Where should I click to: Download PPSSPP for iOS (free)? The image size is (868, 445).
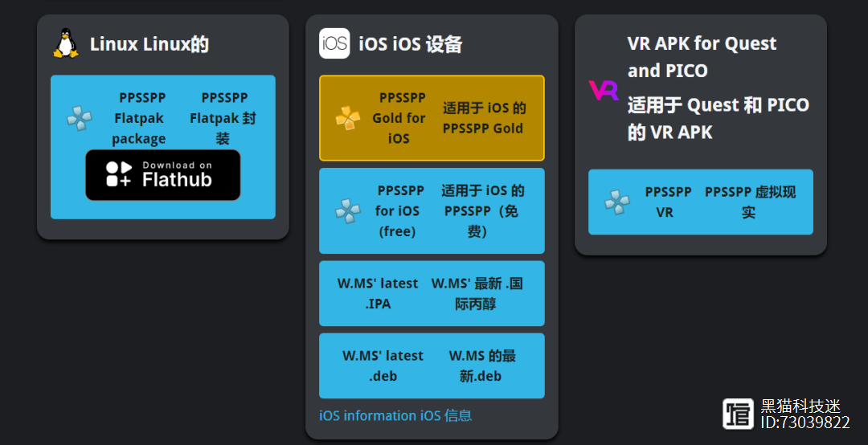432,211
